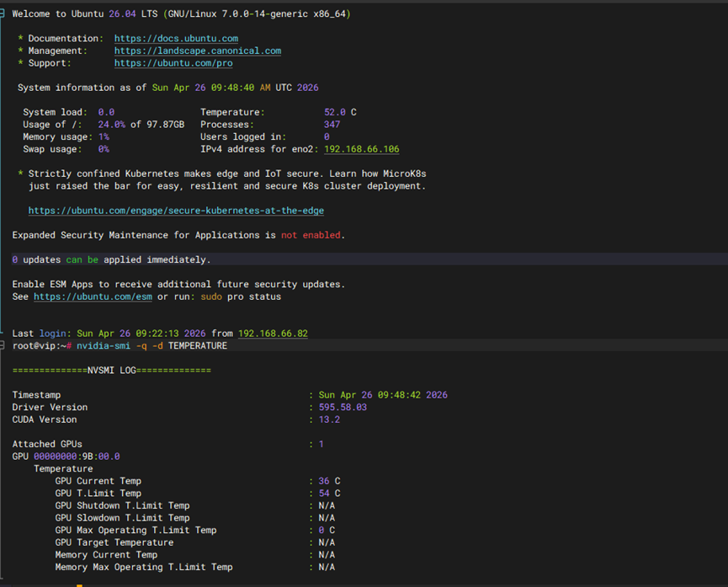The height and width of the screenshot is (587, 728).
Task: Click the root@vip:~# prompt
Action: tap(42, 346)
